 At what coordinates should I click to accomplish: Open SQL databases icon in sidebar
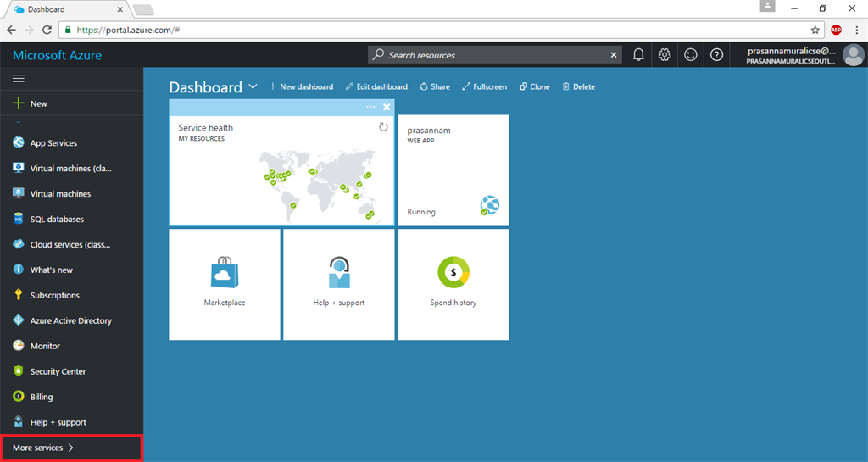point(19,219)
